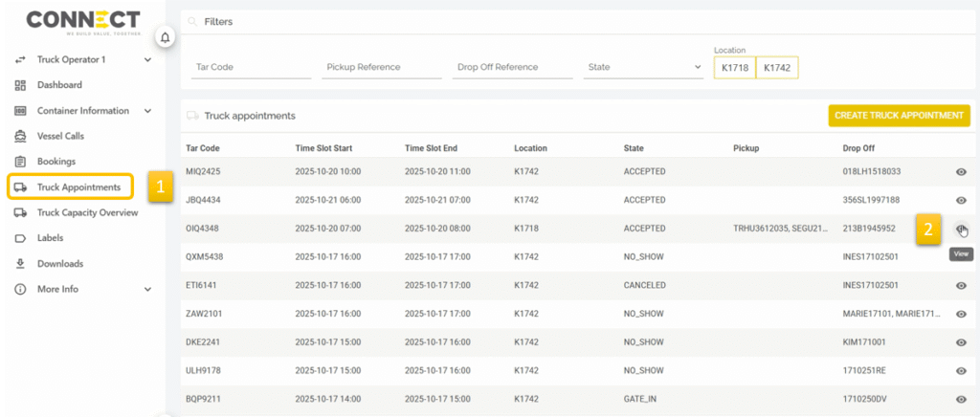Click the Vessel Calls ship icon
Viewport: 980px width, 417px height.
[x=20, y=136]
